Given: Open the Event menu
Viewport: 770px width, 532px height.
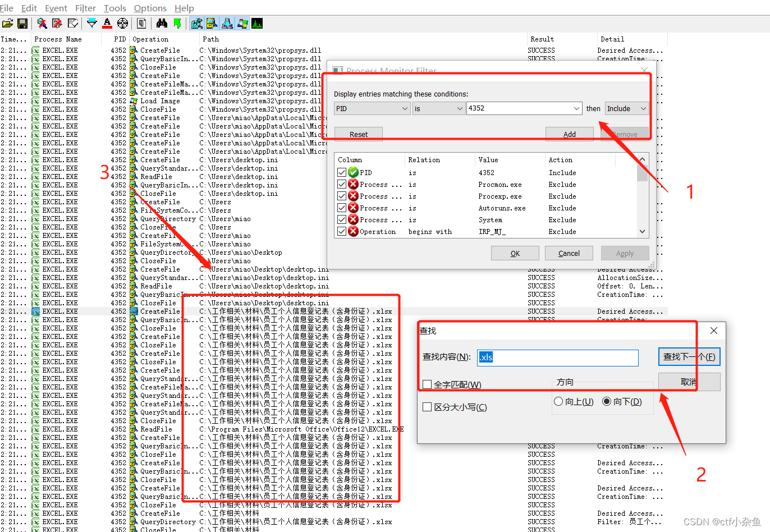Looking at the screenshot, I should tap(56, 8).
